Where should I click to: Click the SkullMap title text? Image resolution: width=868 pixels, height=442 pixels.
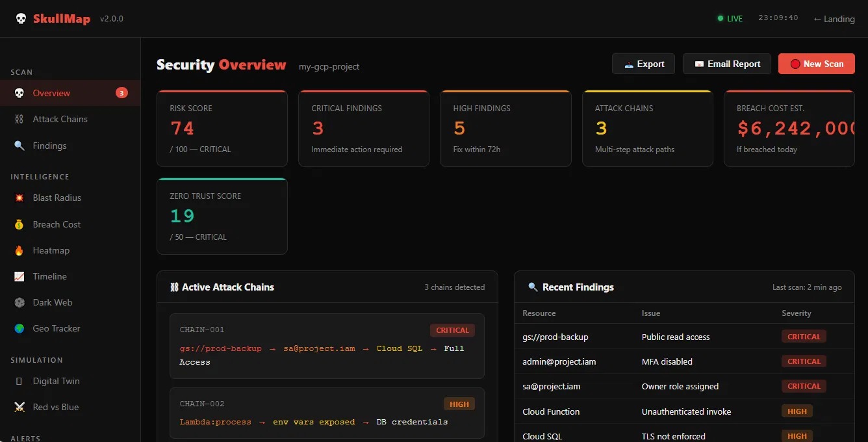pyautogui.click(x=62, y=19)
